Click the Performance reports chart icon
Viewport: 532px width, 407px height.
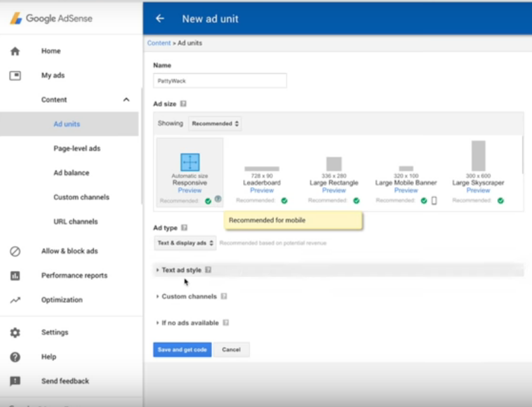click(15, 276)
